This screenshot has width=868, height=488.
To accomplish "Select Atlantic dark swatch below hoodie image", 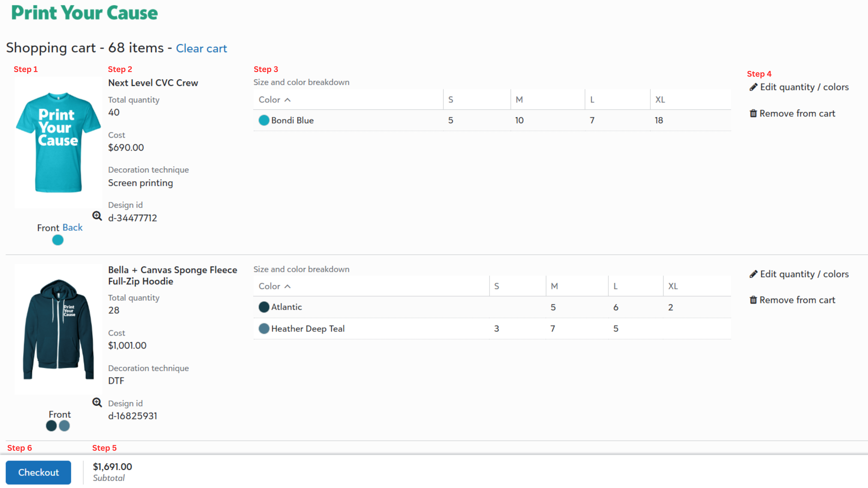I will point(51,426).
